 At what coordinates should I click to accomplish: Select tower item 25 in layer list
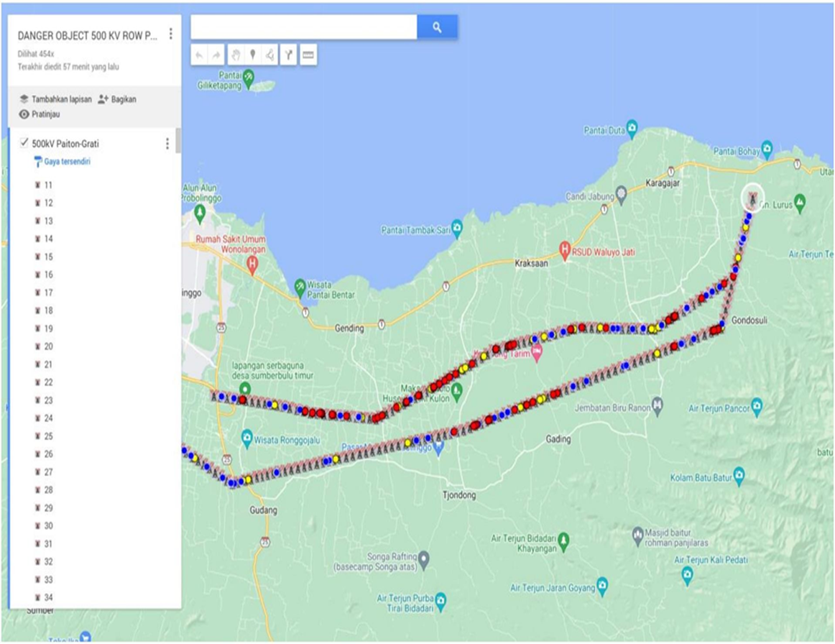click(x=48, y=436)
